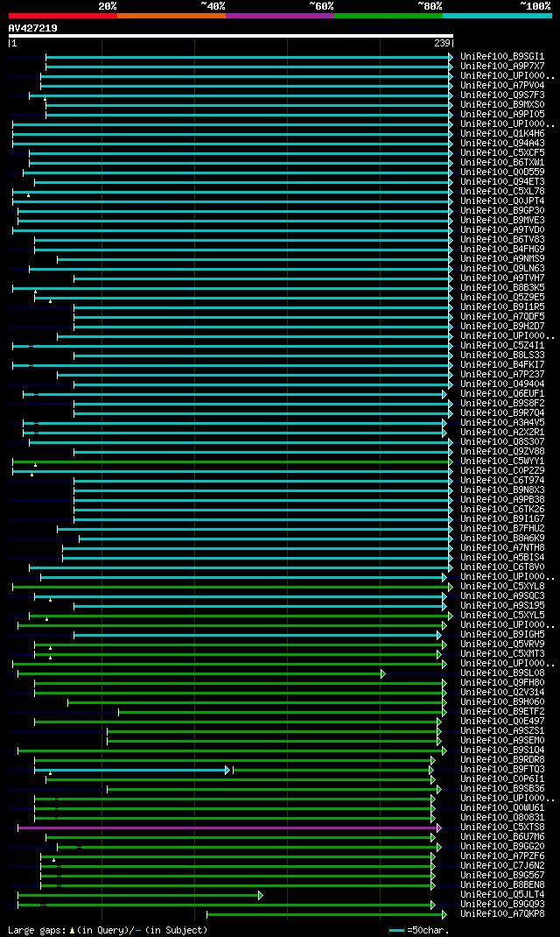Click UniRef100_B9FTQ3 label

pos(502,769)
